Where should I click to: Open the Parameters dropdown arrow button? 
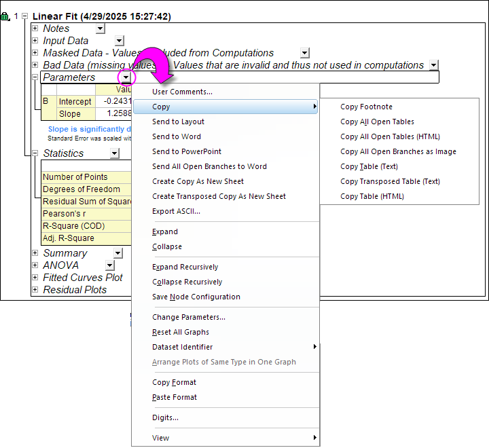click(x=126, y=78)
